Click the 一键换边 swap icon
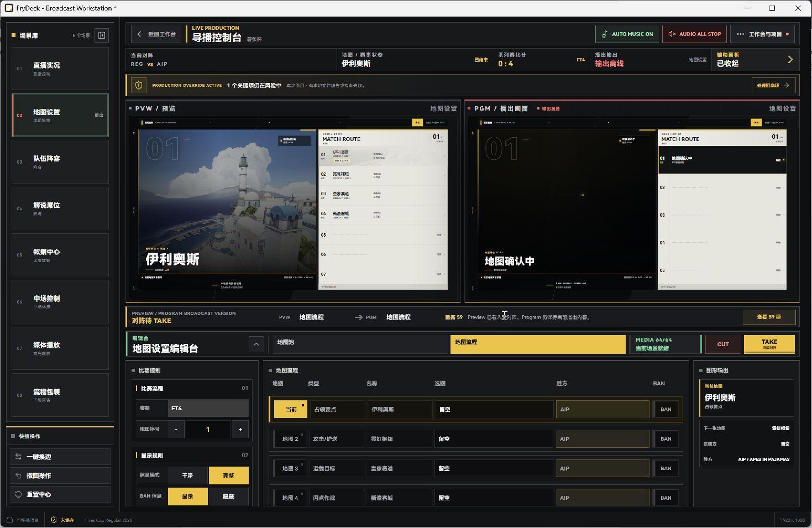 pyautogui.click(x=18, y=457)
